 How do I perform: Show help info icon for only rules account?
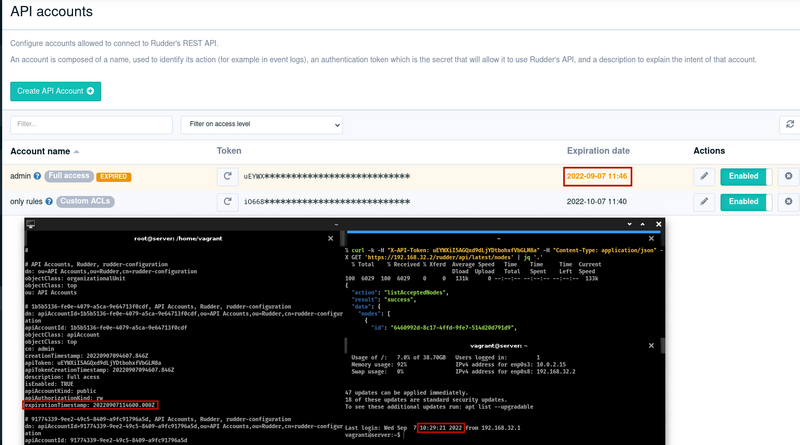click(x=49, y=202)
